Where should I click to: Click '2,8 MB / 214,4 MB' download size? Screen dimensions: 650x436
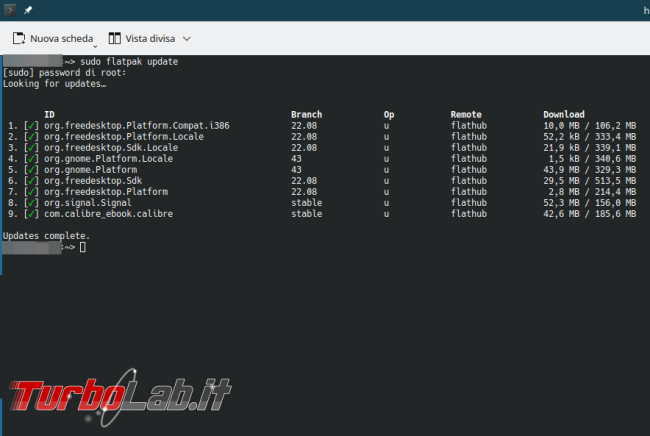[592, 192]
